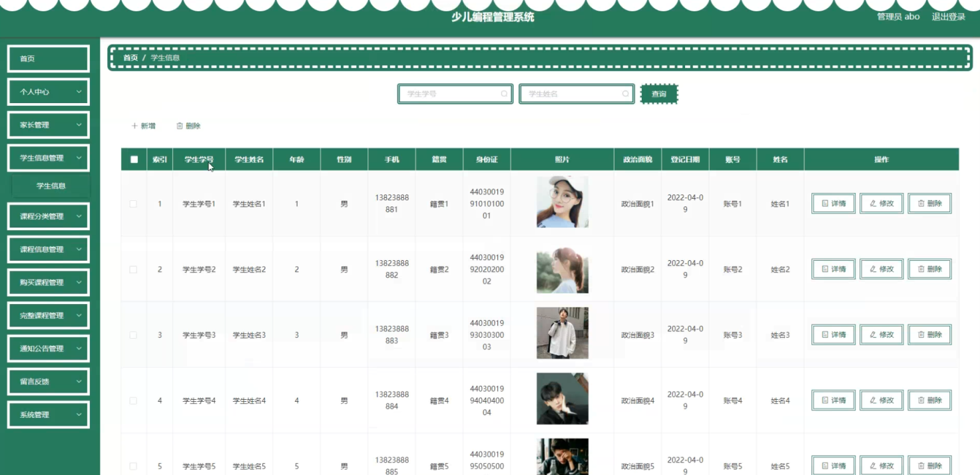Check the checkbox for row 学生学号2
The height and width of the screenshot is (475, 980).
pyautogui.click(x=133, y=269)
